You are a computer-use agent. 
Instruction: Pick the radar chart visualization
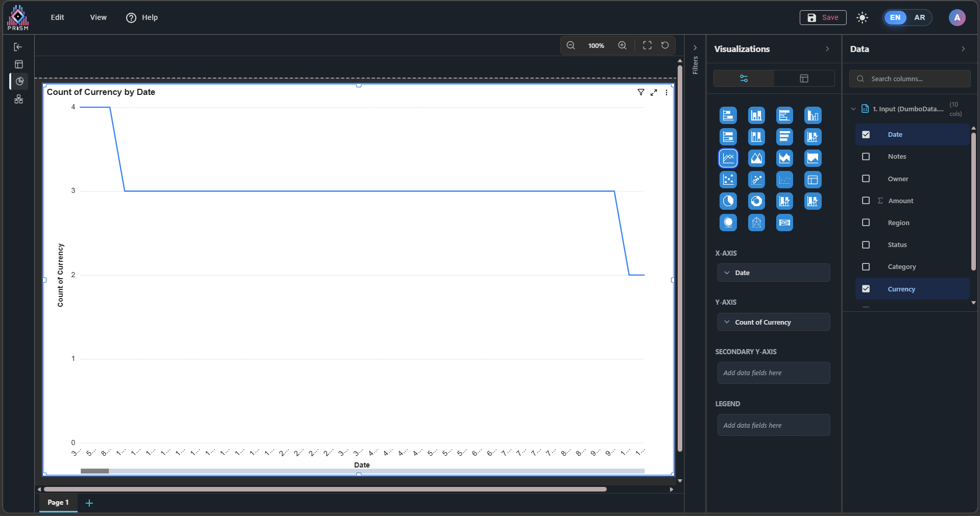click(756, 223)
